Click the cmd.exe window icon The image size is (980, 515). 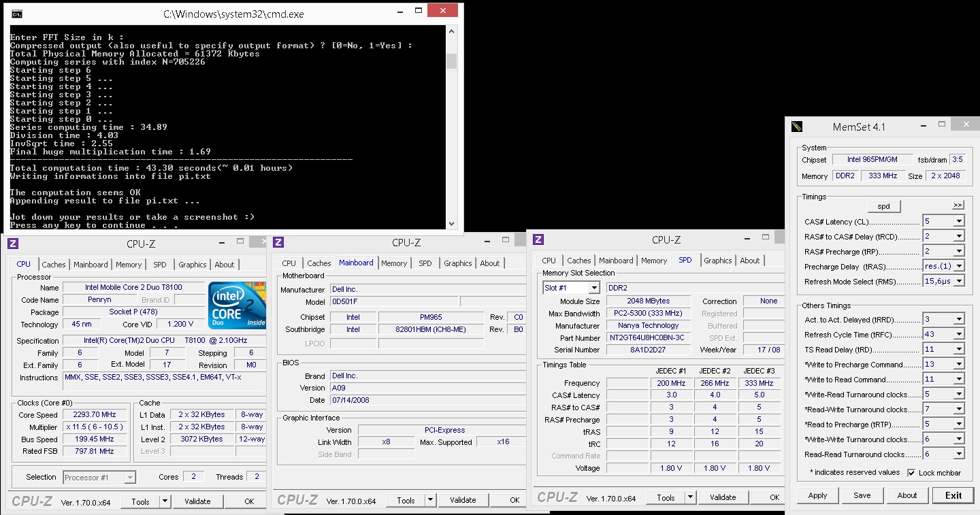coord(17,14)
